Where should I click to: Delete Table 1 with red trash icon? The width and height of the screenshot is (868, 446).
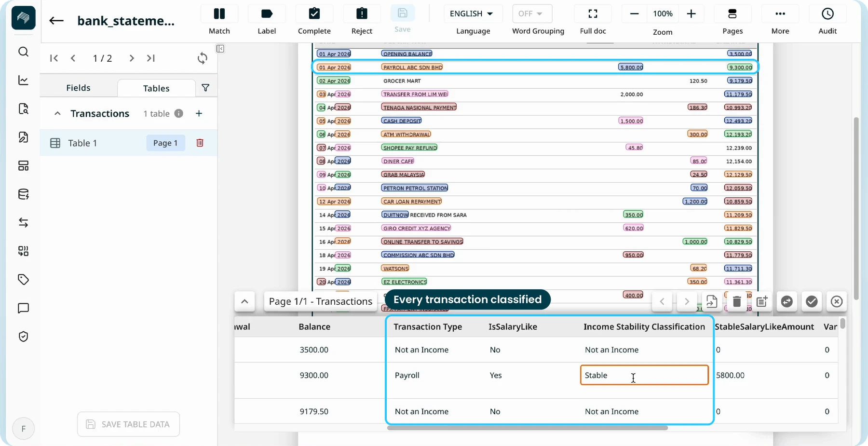pyautogui.click(x=200, y=143)
